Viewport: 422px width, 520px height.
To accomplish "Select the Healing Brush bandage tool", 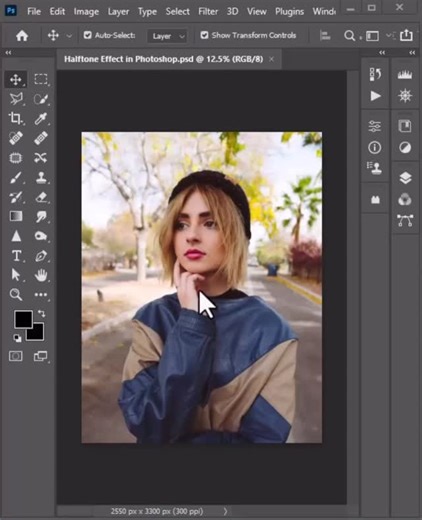I will [41, 138].
